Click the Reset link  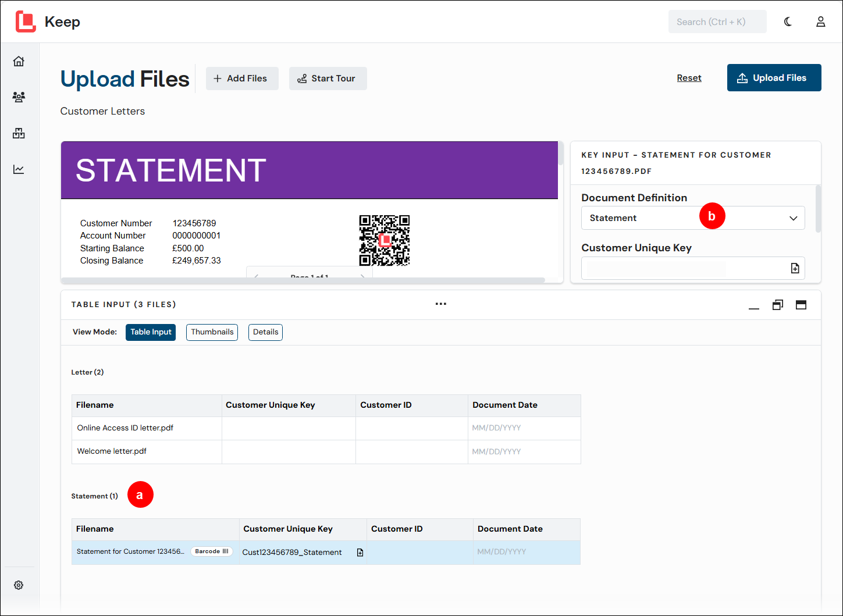[689, 78]
